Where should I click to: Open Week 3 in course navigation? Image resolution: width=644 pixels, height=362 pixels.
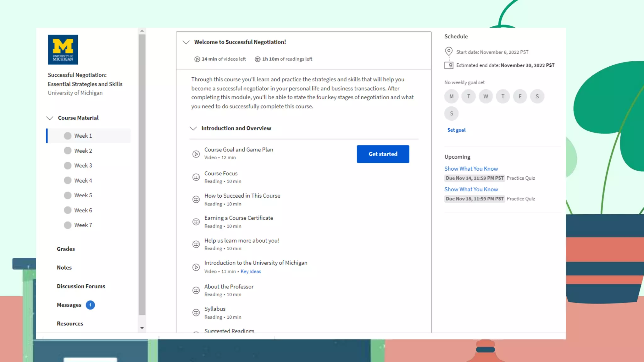tap(83, 166)
